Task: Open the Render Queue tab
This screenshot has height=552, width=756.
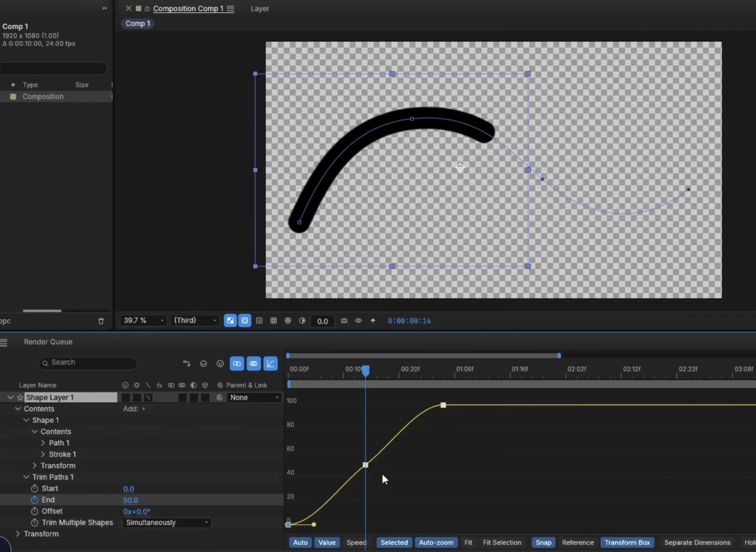Action: click(48, 342)
